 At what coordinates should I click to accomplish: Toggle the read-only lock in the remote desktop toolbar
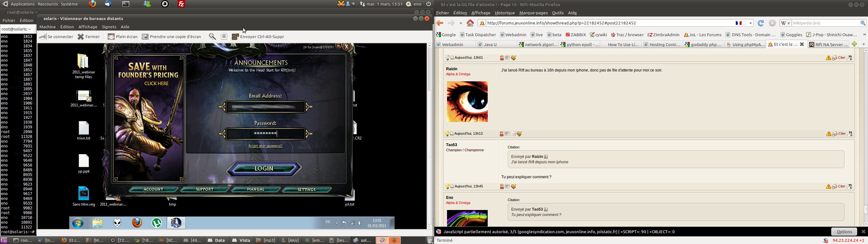[x=224, y=37]
